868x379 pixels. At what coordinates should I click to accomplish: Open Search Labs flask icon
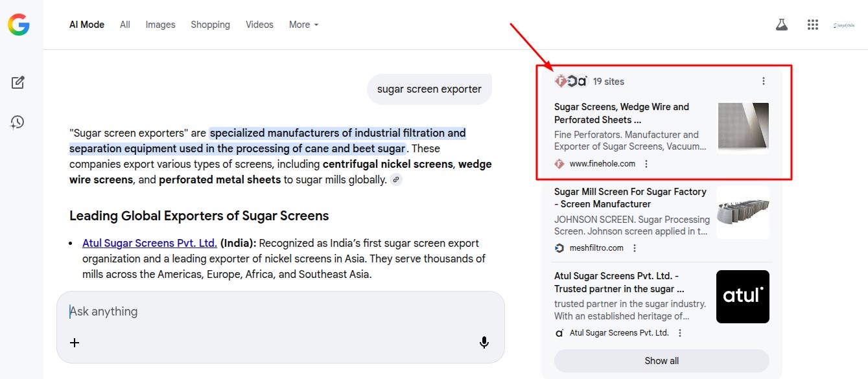click(x=782, y=25)
